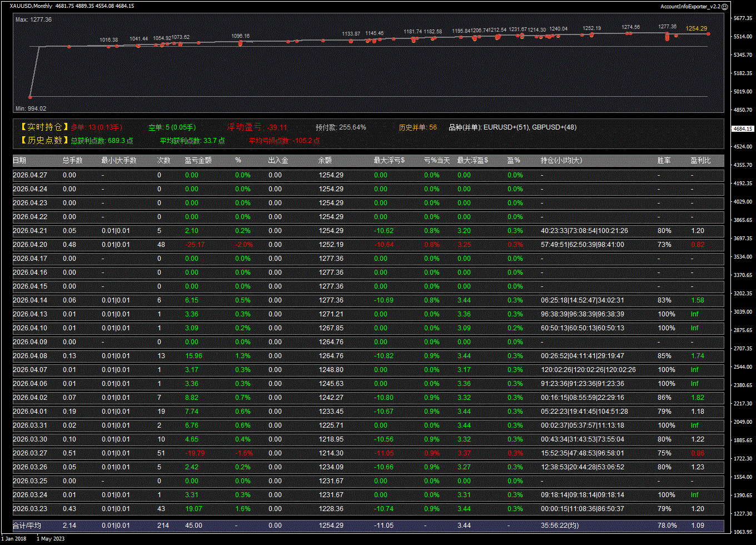This screenshot has width=756, height=545.
Task: Click the XAUUSD,Monthly chart title
Action: tap(31, 6)
